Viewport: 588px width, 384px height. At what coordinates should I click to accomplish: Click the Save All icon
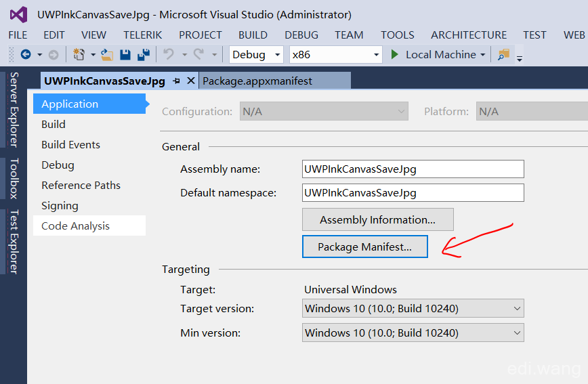[144, 55]
